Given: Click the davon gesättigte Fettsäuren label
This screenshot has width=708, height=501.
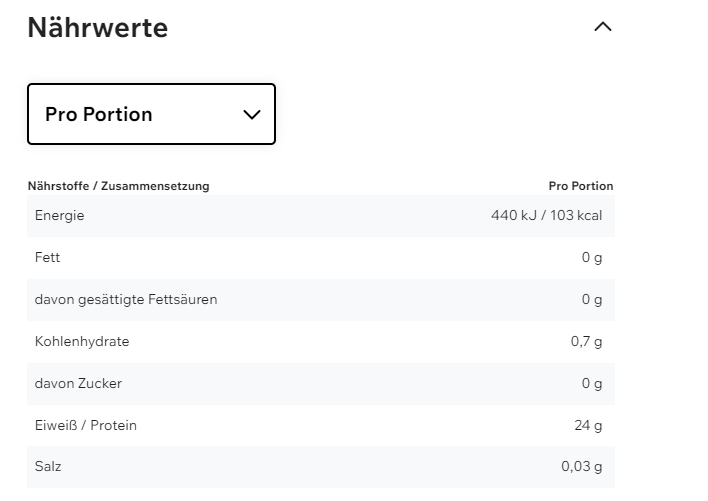Looking at the screenshot, I should pyautogui.click(x=126, y=299).
